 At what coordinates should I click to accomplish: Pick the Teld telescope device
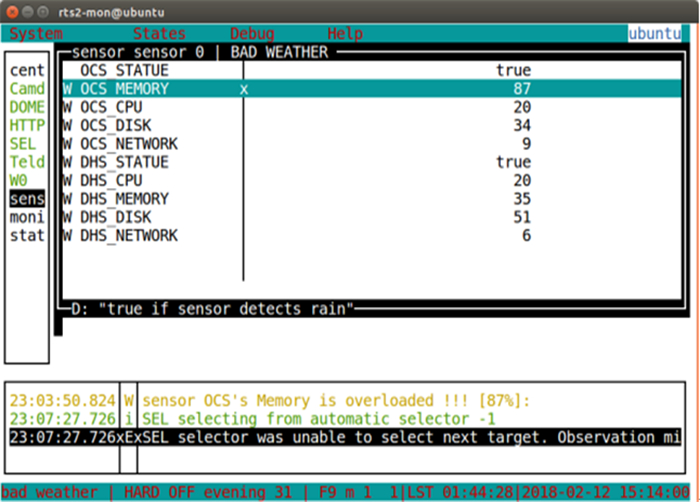tap(27, 162)
